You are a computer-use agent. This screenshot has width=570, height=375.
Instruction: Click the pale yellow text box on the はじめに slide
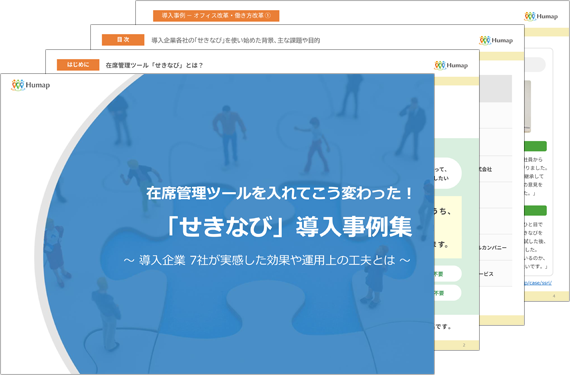point(448,227)
